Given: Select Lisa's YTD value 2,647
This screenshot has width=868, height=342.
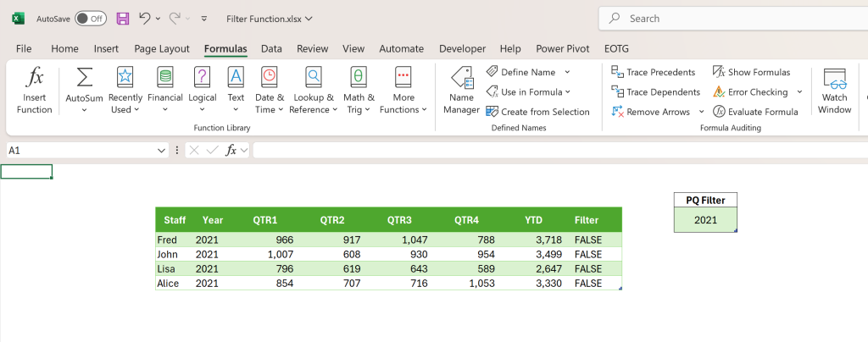Looking at the screenshot, I should pyautogui.click(x=534, y=268).
